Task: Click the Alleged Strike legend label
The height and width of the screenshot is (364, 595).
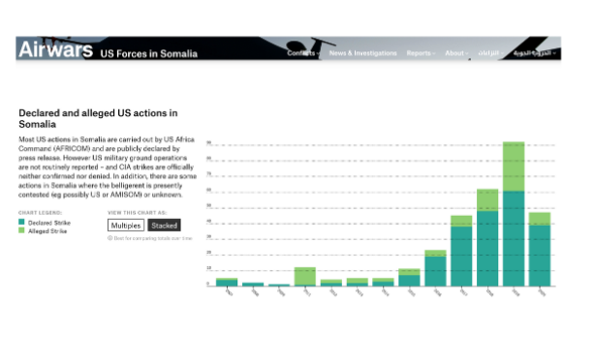Action: pyautogui.click(x=47, y=231)
